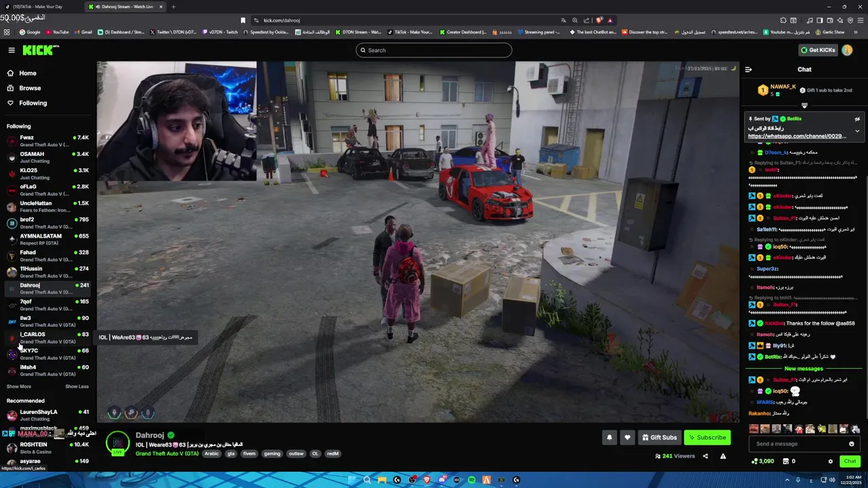Screen dimensions: 868x488
Task: Click the report warning triangle icon
Action: tap(723, 456)
